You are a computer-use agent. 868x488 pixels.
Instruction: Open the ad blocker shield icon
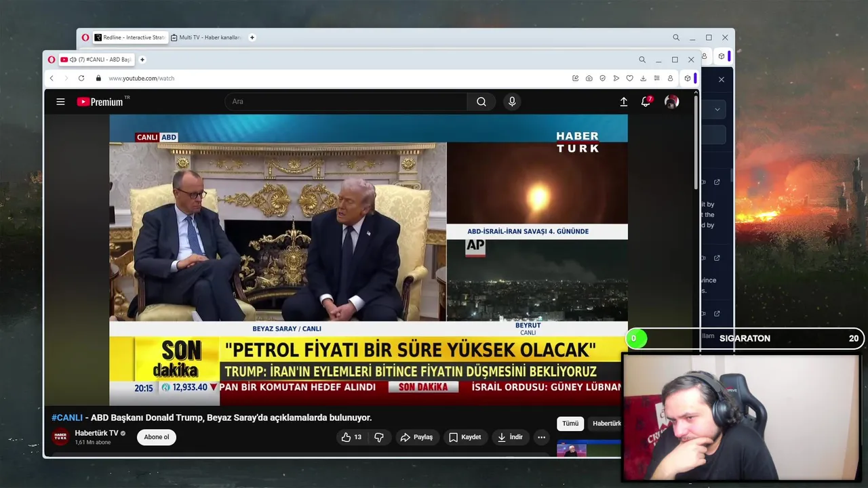pyautogui.click(x=602, y=79)
